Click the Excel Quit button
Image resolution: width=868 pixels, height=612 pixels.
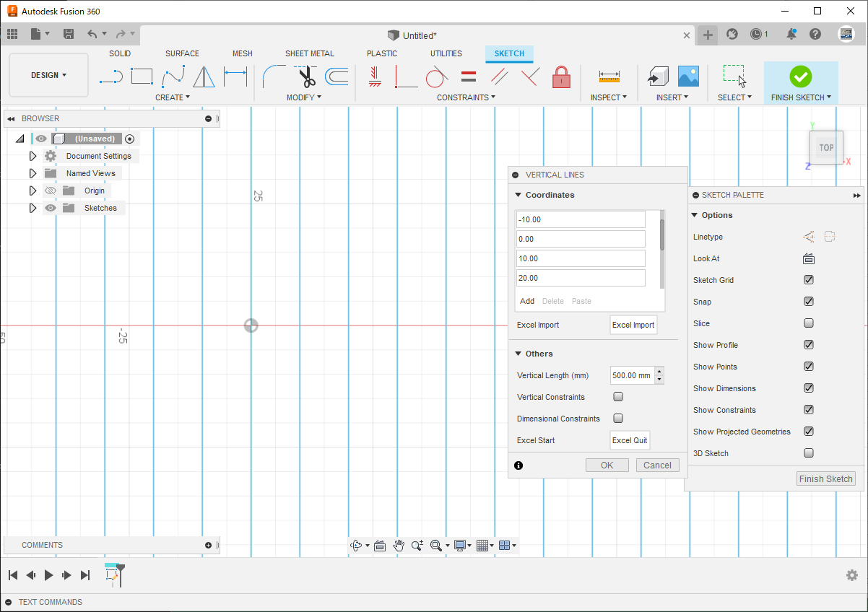(x=630, y=440)
